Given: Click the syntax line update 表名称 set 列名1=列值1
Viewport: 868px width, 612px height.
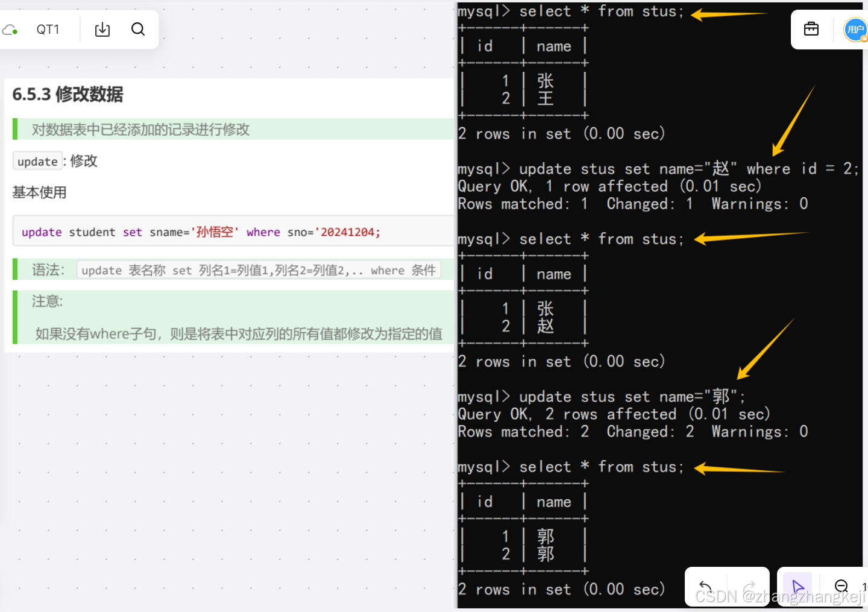Looking at the screenshot, I should click(x=259, y=270).
